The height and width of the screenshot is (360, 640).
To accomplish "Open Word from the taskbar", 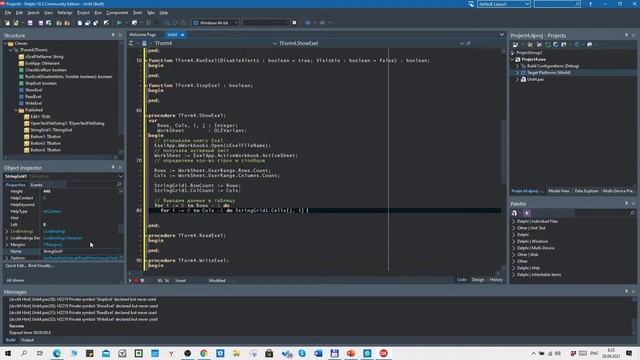I will (x=318, y=353).
